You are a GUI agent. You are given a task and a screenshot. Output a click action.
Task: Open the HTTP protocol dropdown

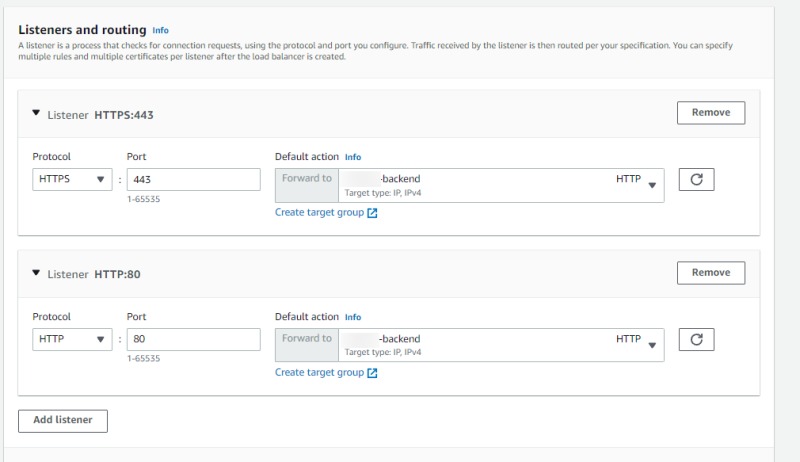pyautogui.click(x=72, y=340)
